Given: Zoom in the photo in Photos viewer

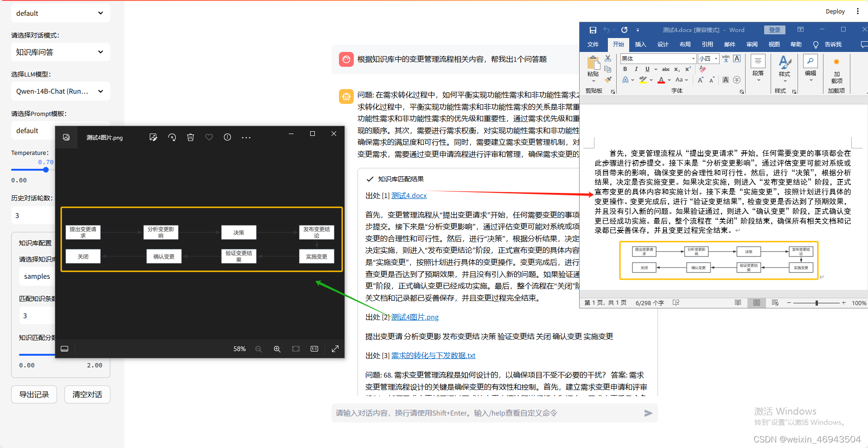Looking at the screenshot, I should point(277,349).
